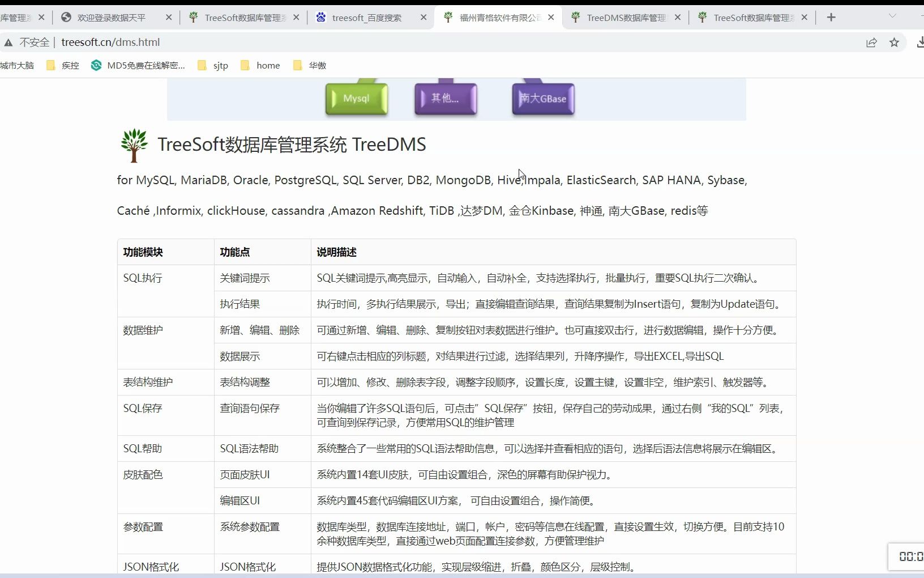Click the 其他... database button

(x=446, y=97)
